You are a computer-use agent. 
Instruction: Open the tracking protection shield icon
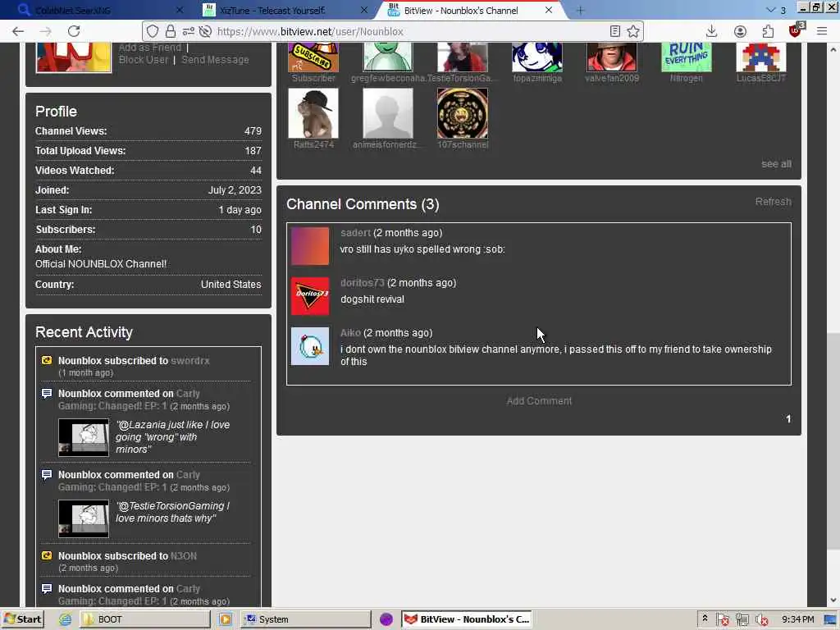153,32
